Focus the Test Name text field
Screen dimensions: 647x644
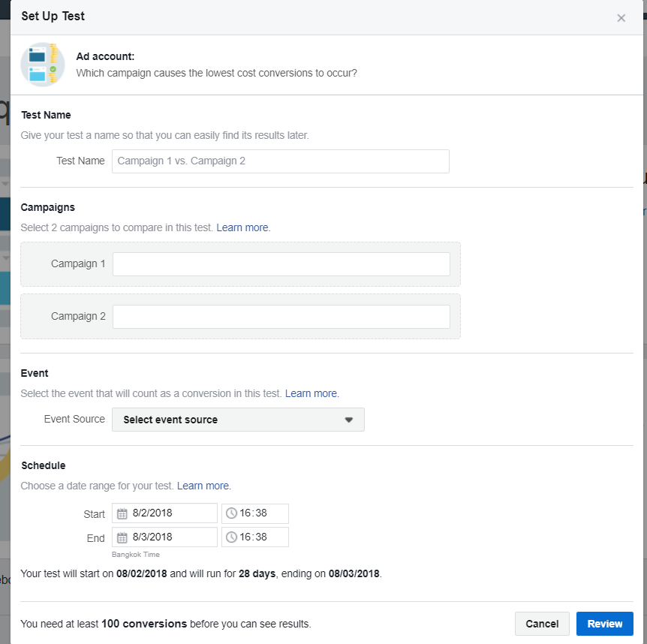(x=280, y=161)
